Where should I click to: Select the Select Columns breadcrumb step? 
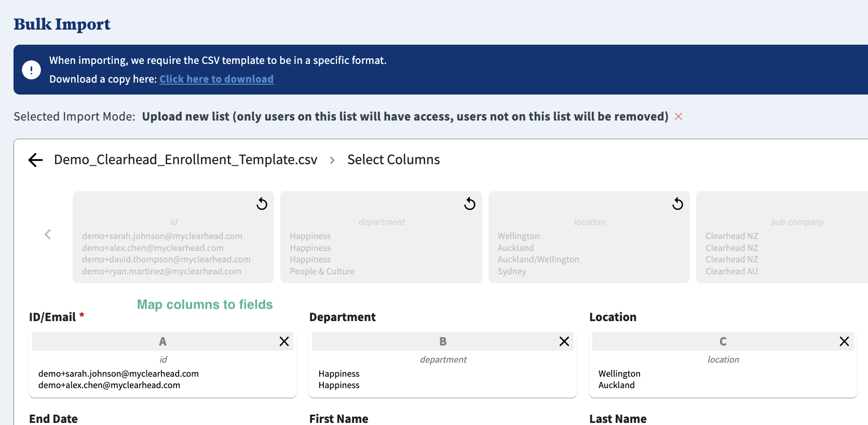coord(394,160)
